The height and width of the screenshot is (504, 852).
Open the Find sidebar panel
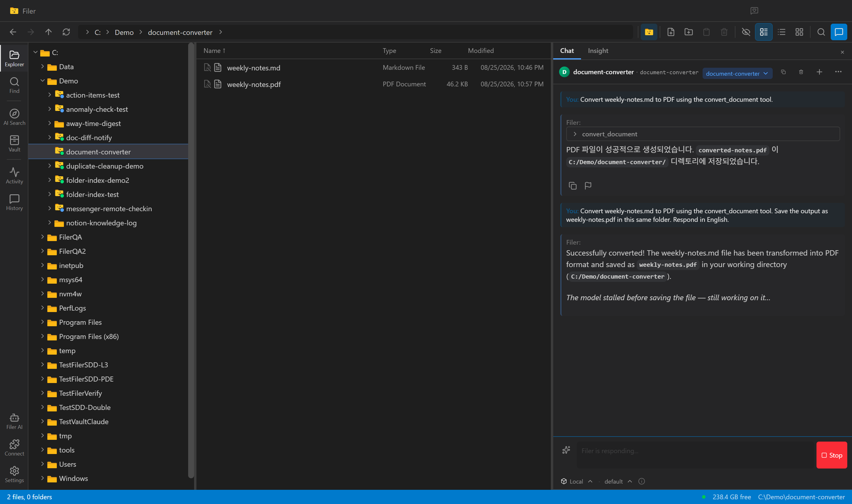coord(14,85)
